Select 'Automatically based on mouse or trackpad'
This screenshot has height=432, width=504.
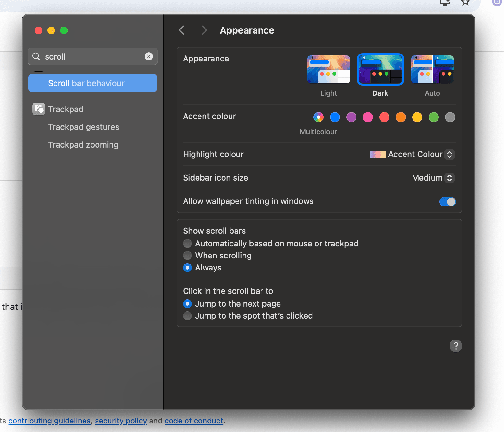coord(187,244)
